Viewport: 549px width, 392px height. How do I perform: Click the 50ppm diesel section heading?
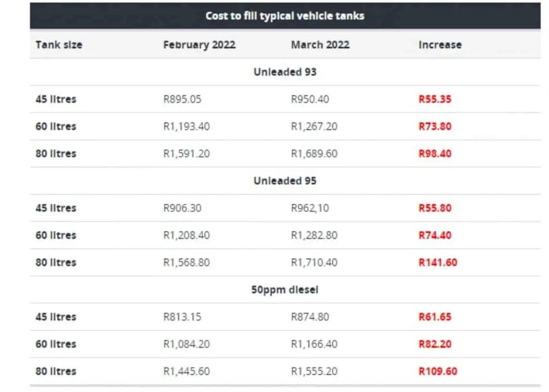click(285, 290)
